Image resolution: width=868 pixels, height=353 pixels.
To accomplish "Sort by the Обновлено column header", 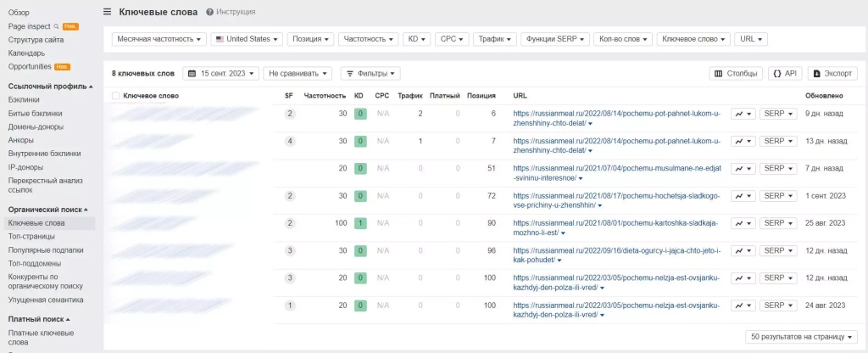I will [x=824, y=96].
